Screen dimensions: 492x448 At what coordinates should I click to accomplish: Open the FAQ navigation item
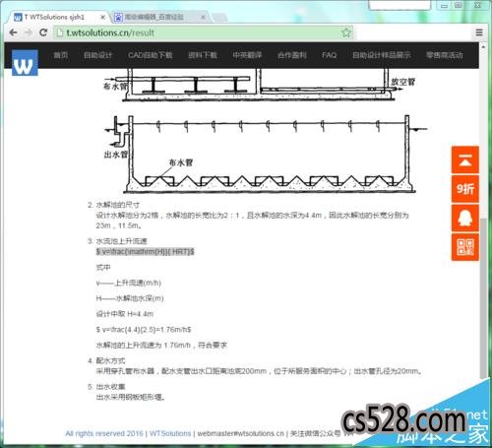coord(329,55)
